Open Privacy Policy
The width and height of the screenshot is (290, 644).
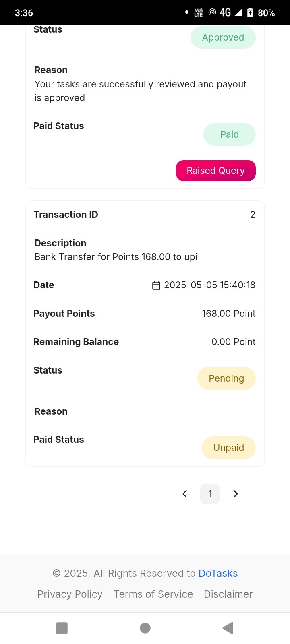[70, 594]
